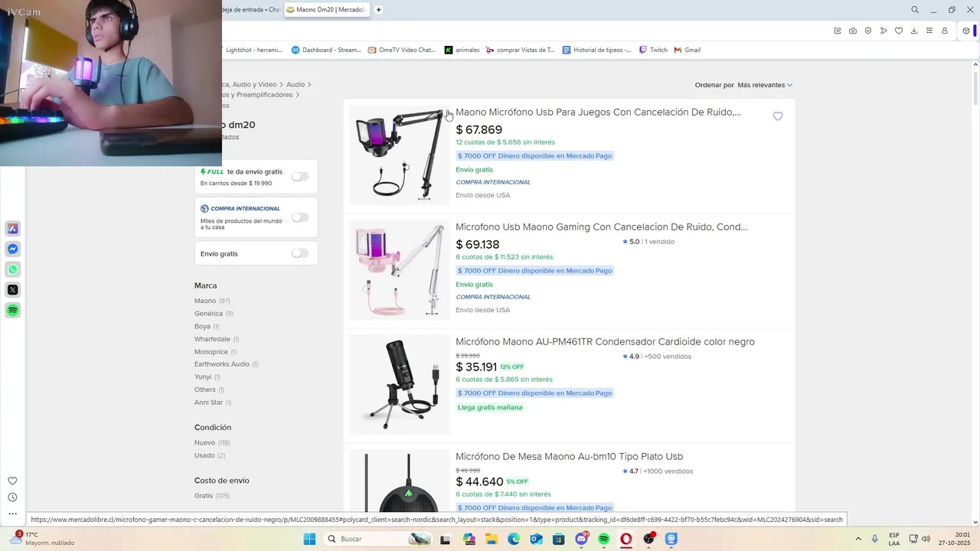Click black boom-arm microphone thumbnail

pos(400,155)
